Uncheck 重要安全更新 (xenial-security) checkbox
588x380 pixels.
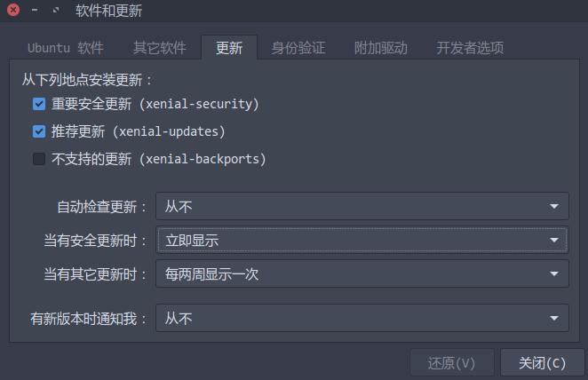tap(39, 104)
